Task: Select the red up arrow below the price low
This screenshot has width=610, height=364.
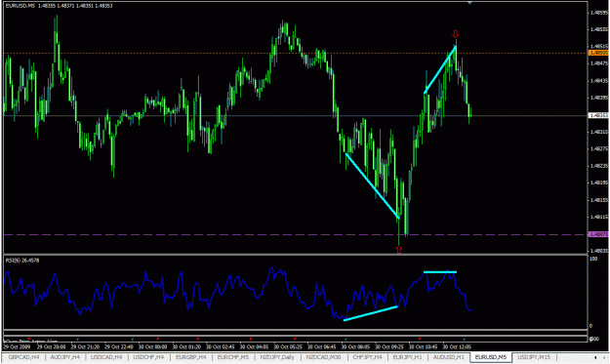Action: 399,250
